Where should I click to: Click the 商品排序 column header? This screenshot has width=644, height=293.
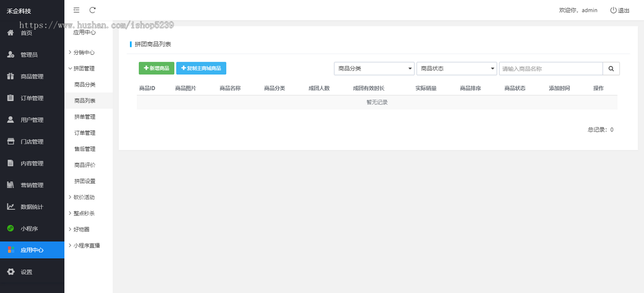pos(470,88)
